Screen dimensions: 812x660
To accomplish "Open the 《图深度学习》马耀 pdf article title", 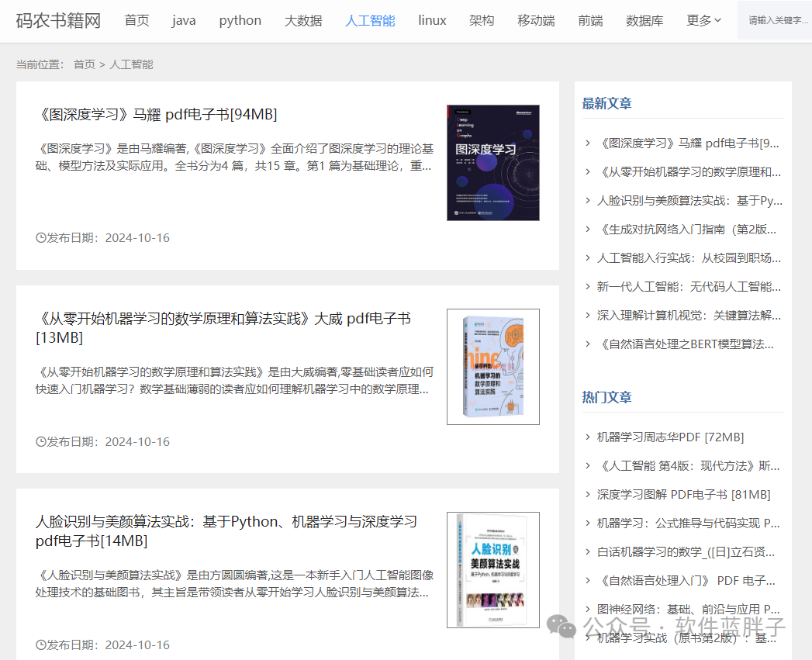I will [157, 115].
